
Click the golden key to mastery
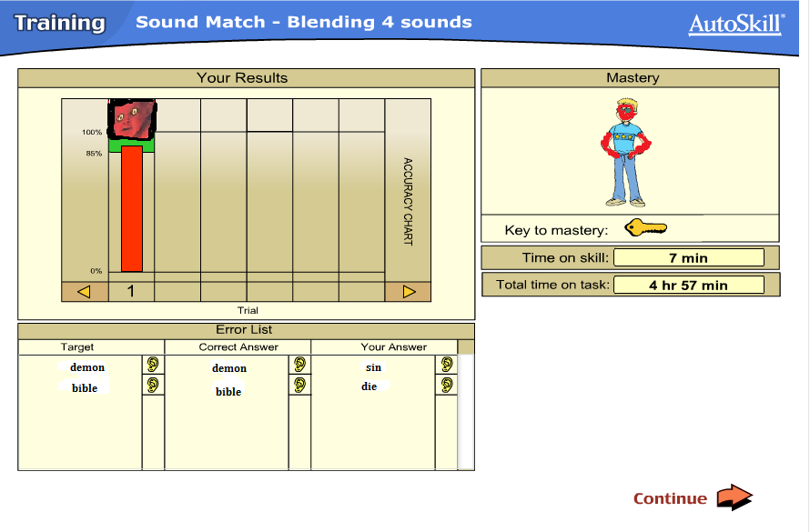pos(646,227)
